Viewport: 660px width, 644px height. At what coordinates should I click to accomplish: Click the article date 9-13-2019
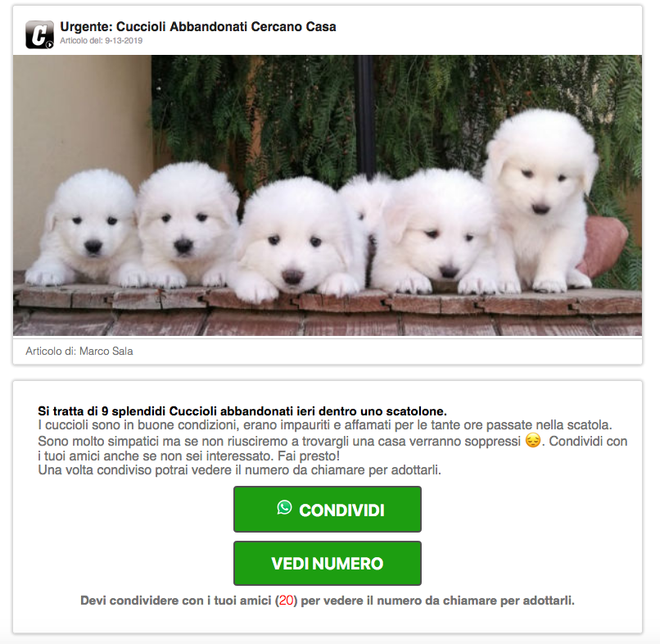click(x=124, y=41)
